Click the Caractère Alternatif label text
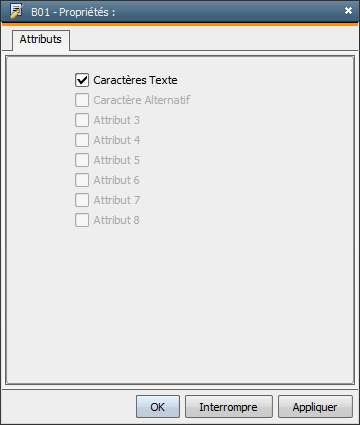The image size is (360, 425). click(142, 100)
